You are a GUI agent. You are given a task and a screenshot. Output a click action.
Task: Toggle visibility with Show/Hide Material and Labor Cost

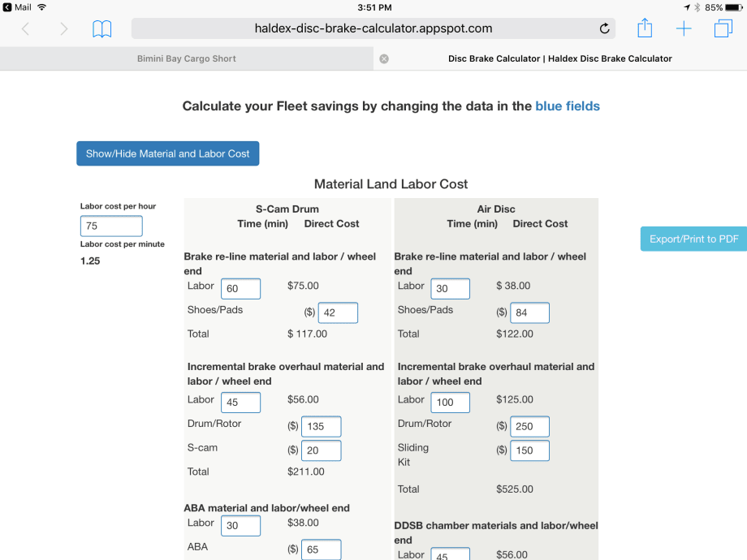pyautogui.click(x=167, y=153)
